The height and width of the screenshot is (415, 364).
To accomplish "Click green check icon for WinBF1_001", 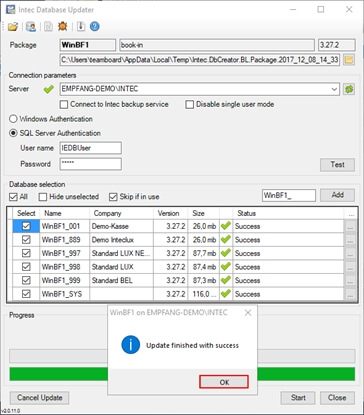I will pyautogui.click(x=226, y=226).
